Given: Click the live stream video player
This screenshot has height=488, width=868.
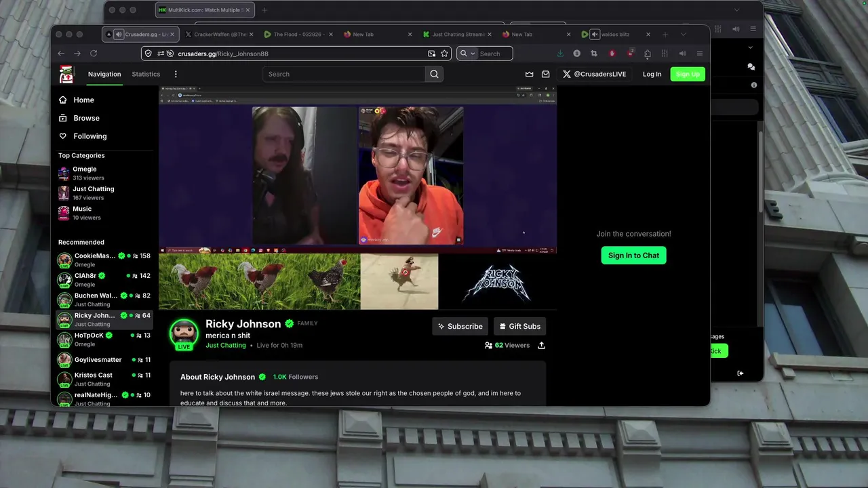Looking at the screenshot, I should coord(357,169).
